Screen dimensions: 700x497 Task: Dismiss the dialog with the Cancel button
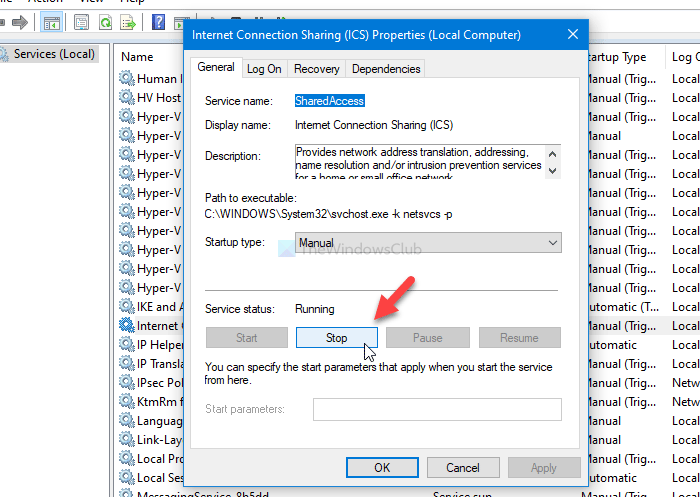click(x=462, y=467)
